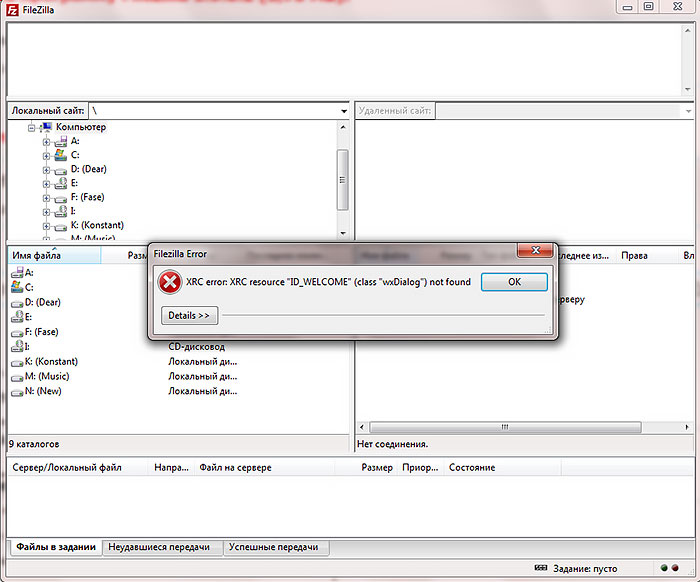Open error details with Details >> button
This screenshot has width=700, height=582.
[189, 315]
